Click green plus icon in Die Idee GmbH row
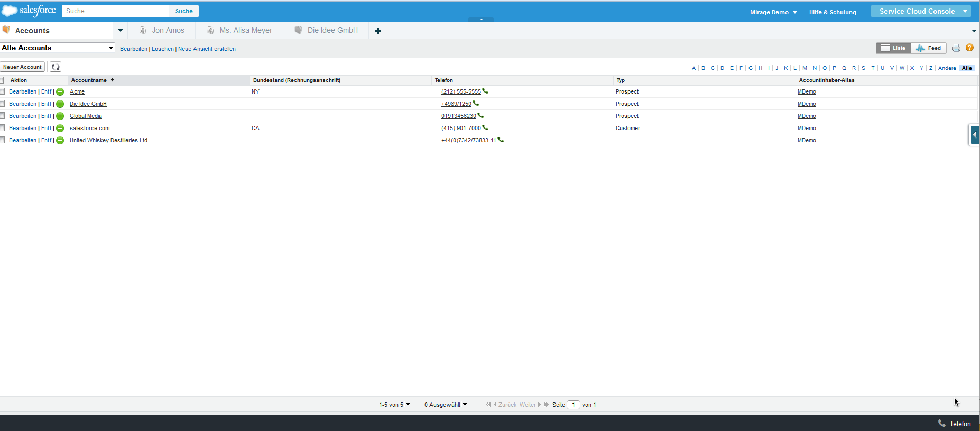This screenshot has width=980, height=431. [60, 104]
